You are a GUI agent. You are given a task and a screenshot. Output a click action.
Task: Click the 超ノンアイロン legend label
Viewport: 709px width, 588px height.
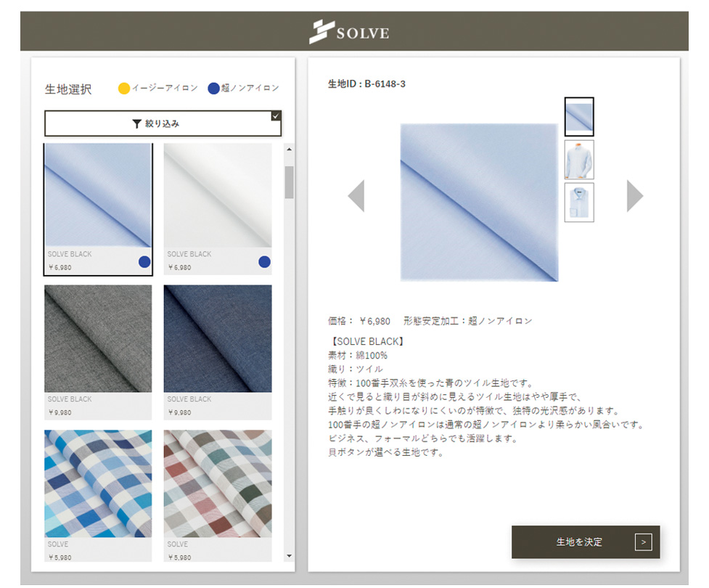pyautogui.click(x=250, y=88)
